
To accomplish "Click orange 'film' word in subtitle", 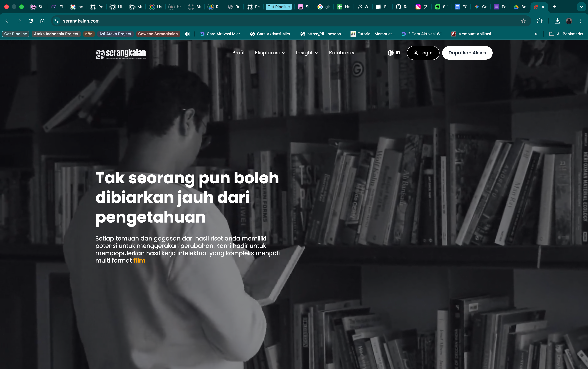I will point(139,260).
